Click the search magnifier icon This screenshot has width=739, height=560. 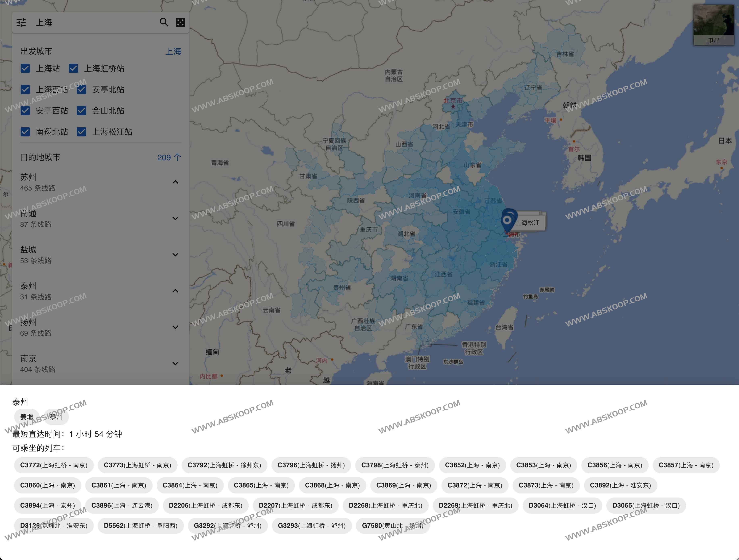coord(164,22)
